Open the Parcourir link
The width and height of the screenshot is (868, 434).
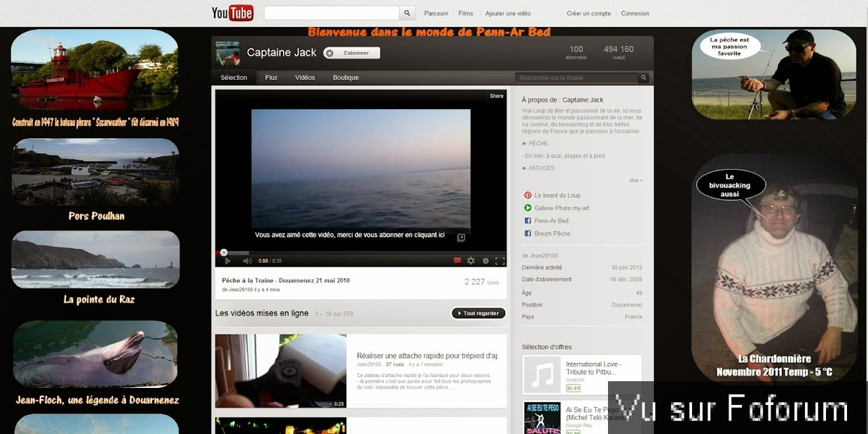(x=436, y=14)
